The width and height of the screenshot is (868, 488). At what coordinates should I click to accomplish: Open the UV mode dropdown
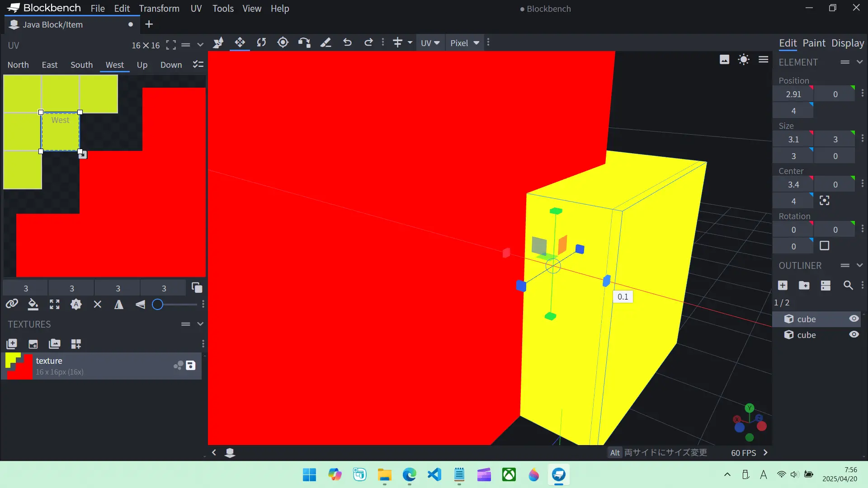click(430, 43)
